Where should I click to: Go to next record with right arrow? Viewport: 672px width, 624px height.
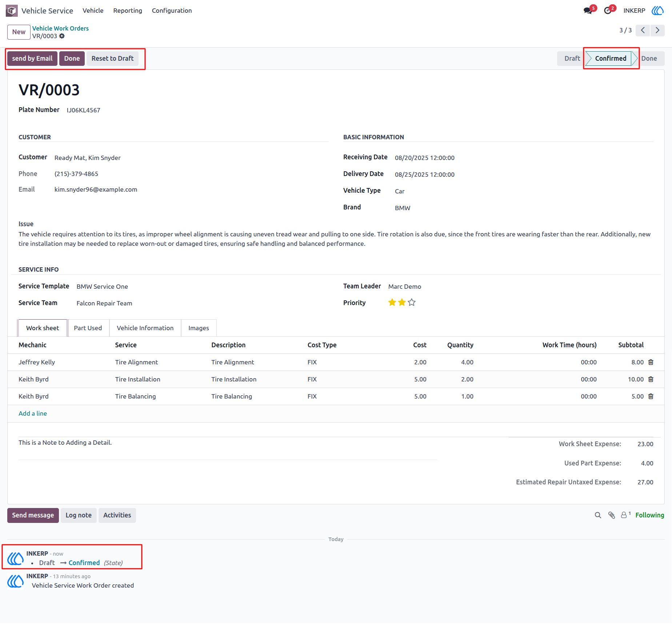657,30
